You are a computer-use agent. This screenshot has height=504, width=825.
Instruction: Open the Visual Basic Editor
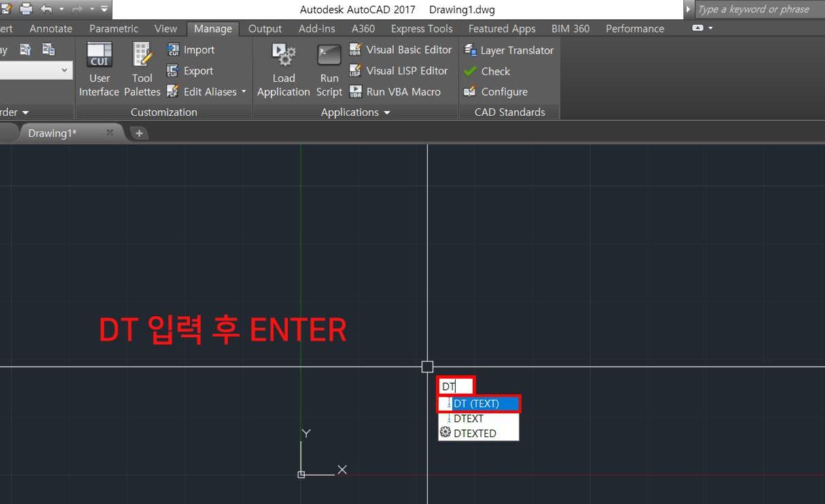pyautogui.click(x=400, y=50)
